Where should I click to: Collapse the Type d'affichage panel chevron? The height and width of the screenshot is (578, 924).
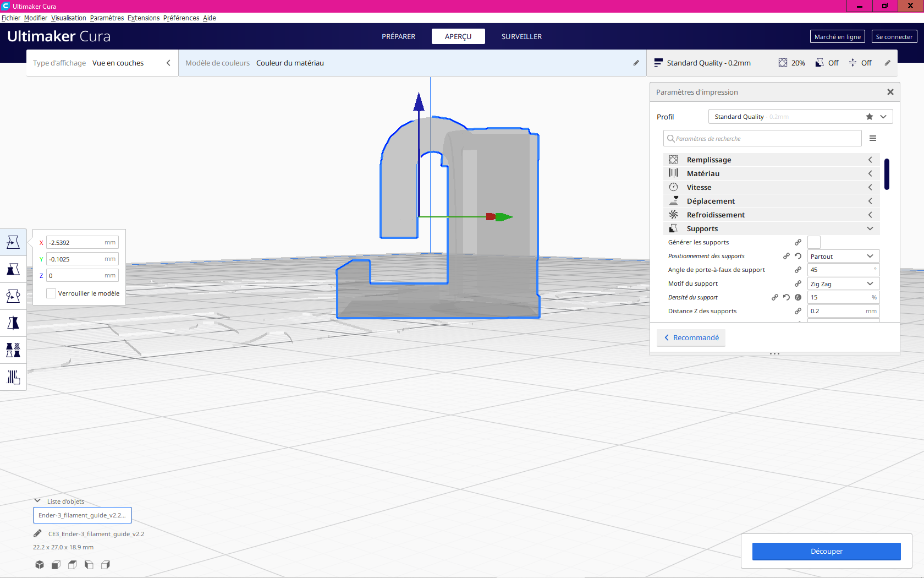(168, 63)
